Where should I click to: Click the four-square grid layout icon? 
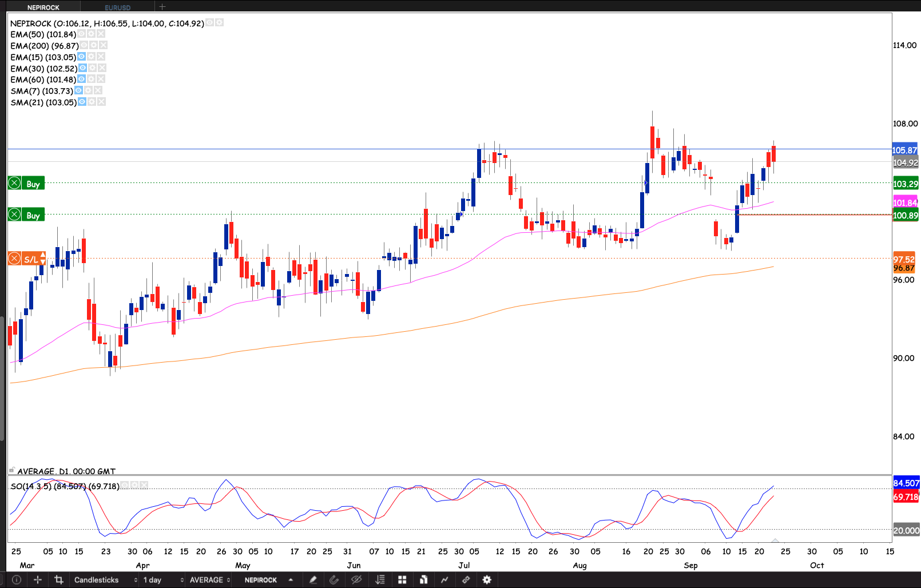[x=402, y=580]
